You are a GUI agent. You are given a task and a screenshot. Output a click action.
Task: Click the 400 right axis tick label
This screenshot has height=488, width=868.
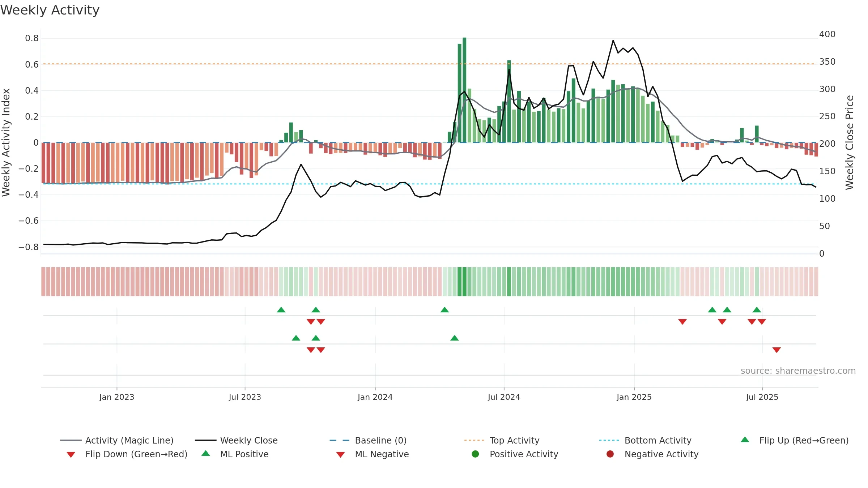[x=827, y=34]
